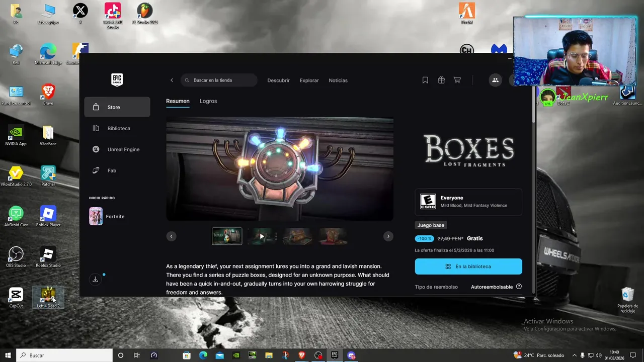Screen dimensions: 644x362
Task: Switch to the Logros tab
Action: point(208,101)
